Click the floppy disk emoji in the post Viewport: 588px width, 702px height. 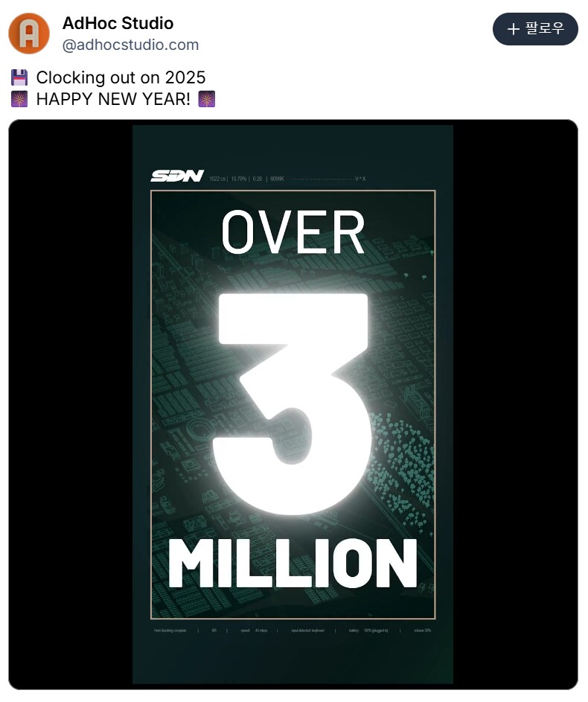19,77
